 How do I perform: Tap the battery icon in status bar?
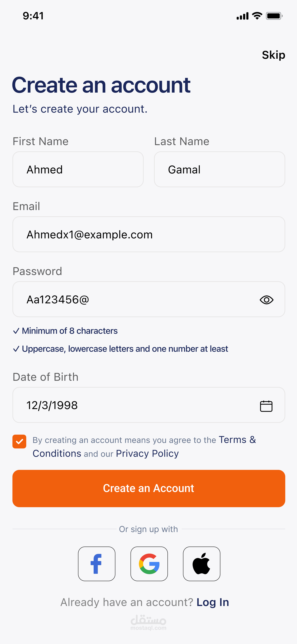click(x=274, y=16)
